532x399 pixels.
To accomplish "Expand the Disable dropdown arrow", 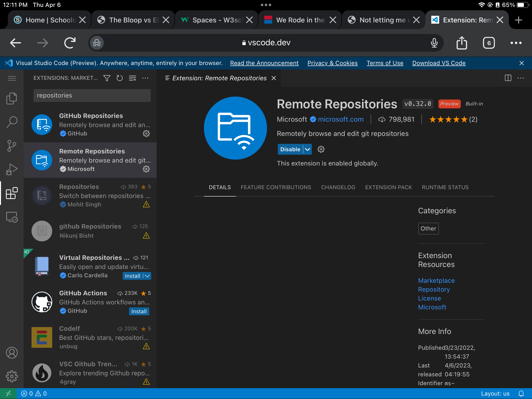I will pyautogui.click(x=307, y=149).
